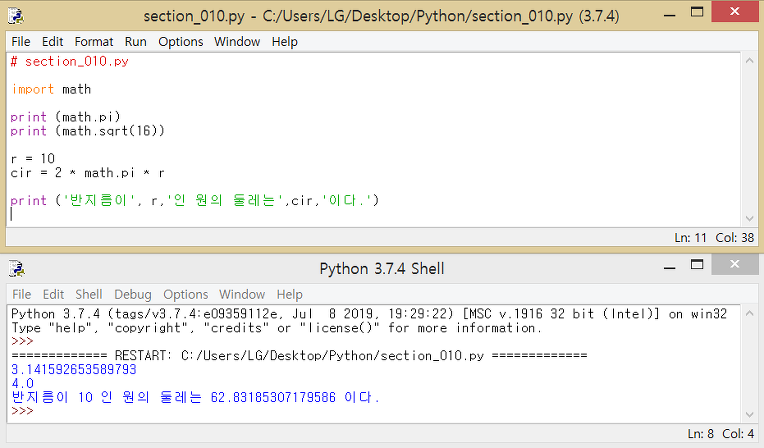The image size is (764, 448).
Task: Click the 'import math' line in editor
Action: coord(51,89)
